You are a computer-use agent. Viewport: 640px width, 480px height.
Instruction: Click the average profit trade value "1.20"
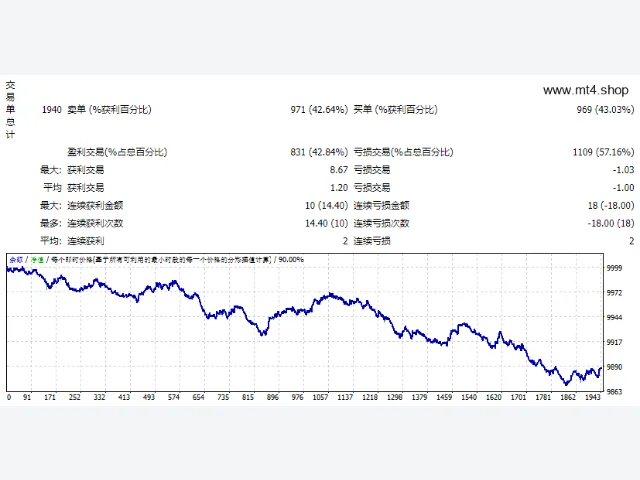pos(339,188)
